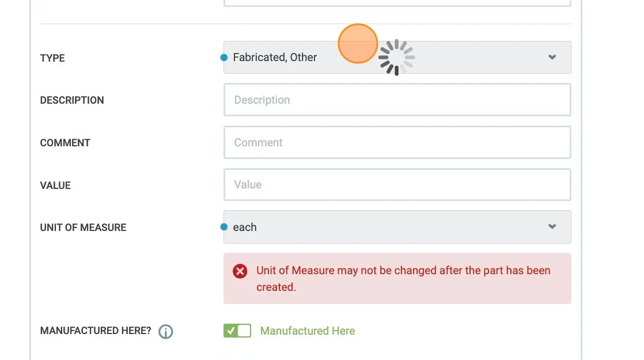
Task: Select the 'Fabricated, Other' type value
Action: (x=275, y=58)
